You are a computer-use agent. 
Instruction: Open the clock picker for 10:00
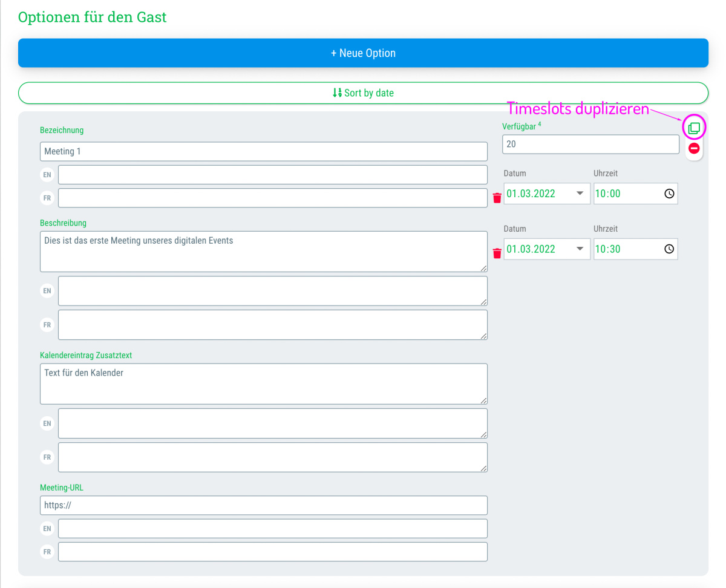[669, 194]
